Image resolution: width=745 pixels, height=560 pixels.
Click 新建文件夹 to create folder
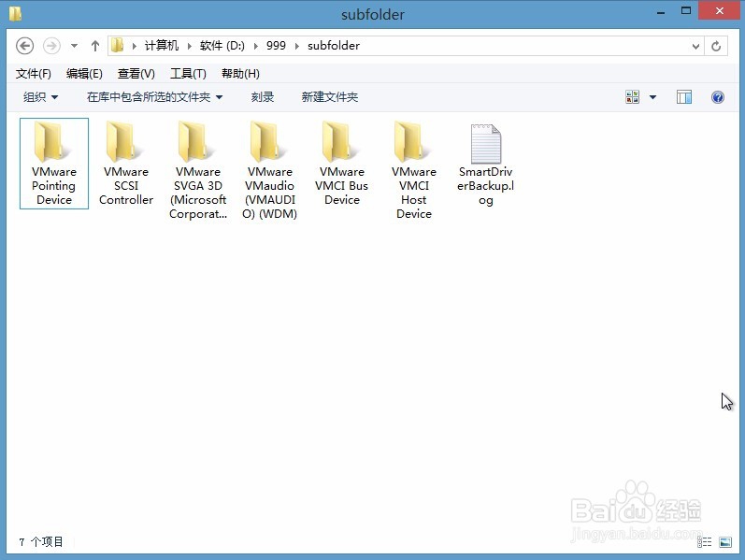tap(330, 97)
